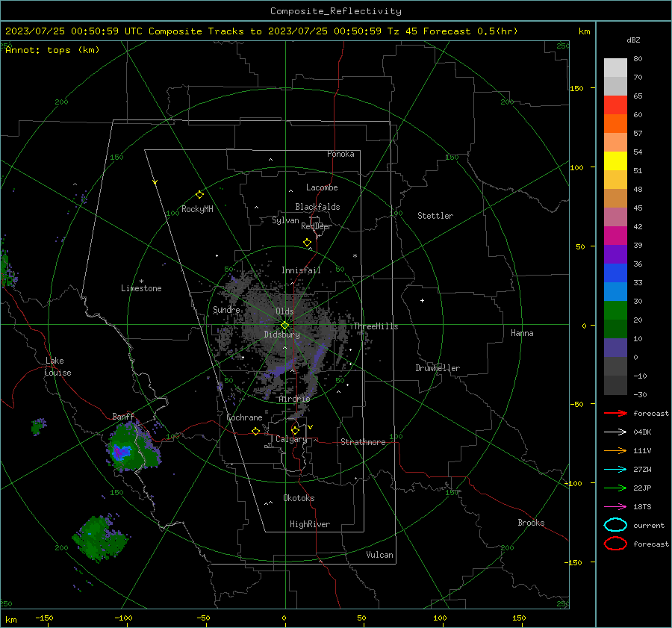Click the Limestone label
The image size is (672, 628).
(x=141, y=288)
